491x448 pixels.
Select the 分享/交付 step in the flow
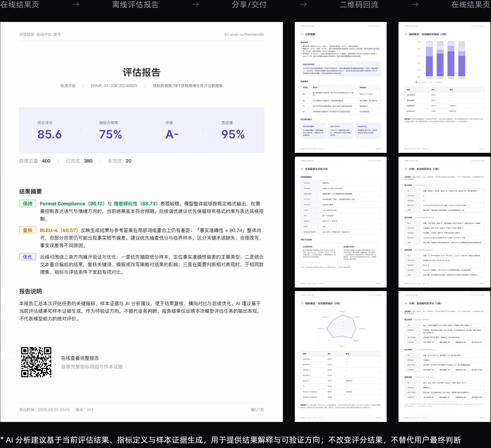(x=249, y=4)
